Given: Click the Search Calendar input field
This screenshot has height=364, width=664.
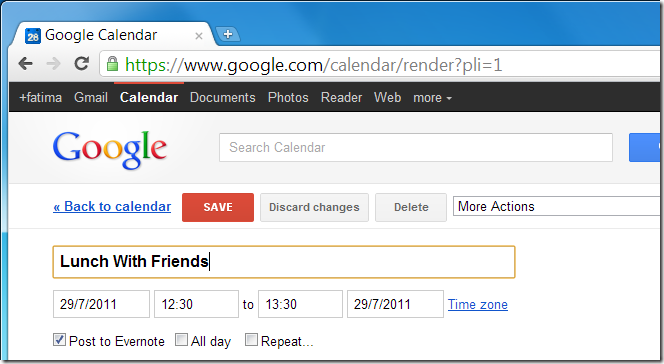Looking at the screenshot, I should coord(416,147).
